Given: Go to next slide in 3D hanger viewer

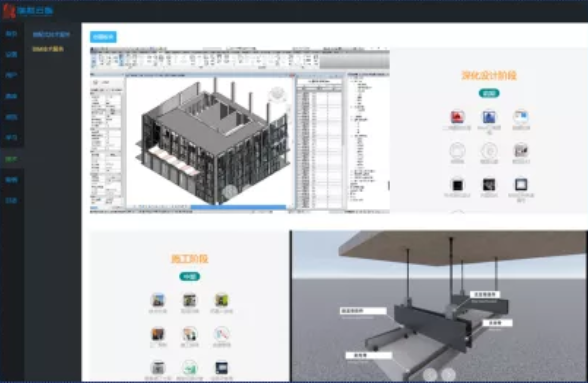Looking at the screenshot, I should pos(448,374).
